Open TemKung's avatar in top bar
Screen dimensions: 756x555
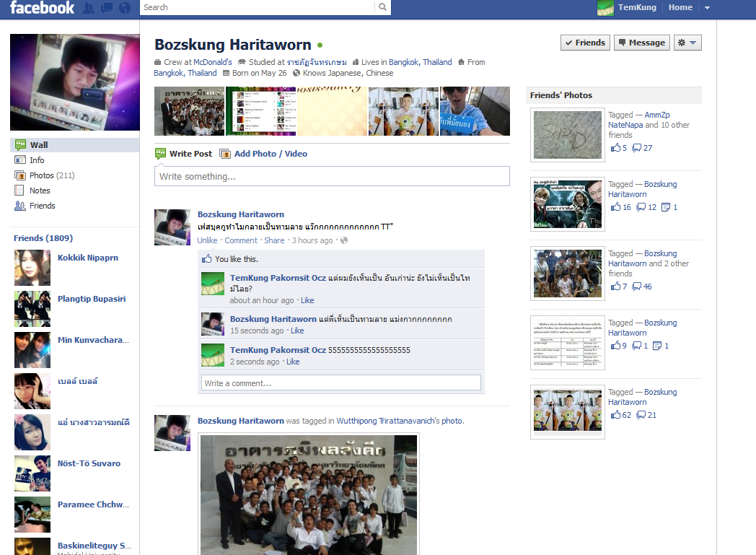tap(605, 8)
